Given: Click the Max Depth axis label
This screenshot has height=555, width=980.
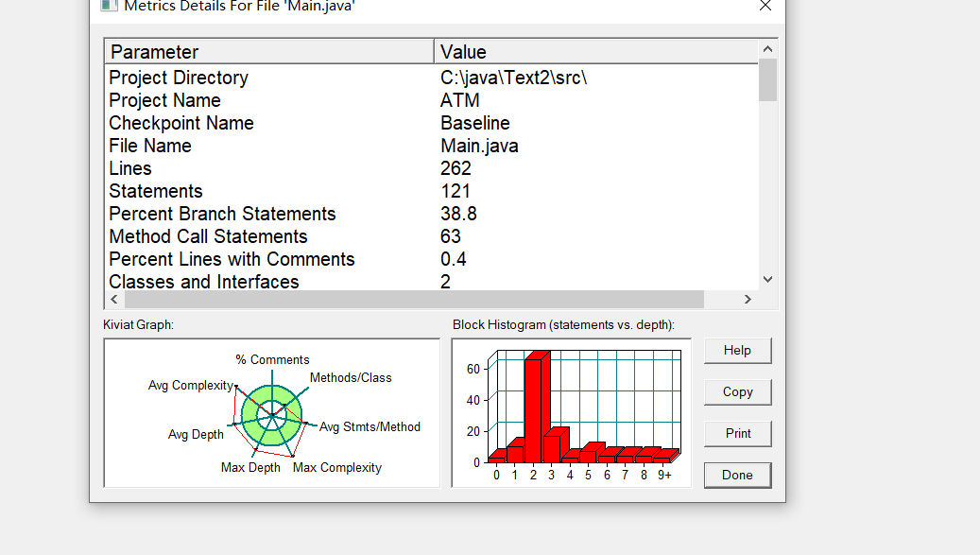Looking at the screenshot, I should click(250, 467).
